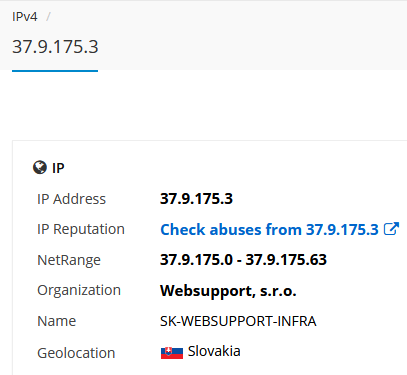The width and height of the screenshot is (407, 375).
Task: Click the Name field label
Action: click(57, 321)
